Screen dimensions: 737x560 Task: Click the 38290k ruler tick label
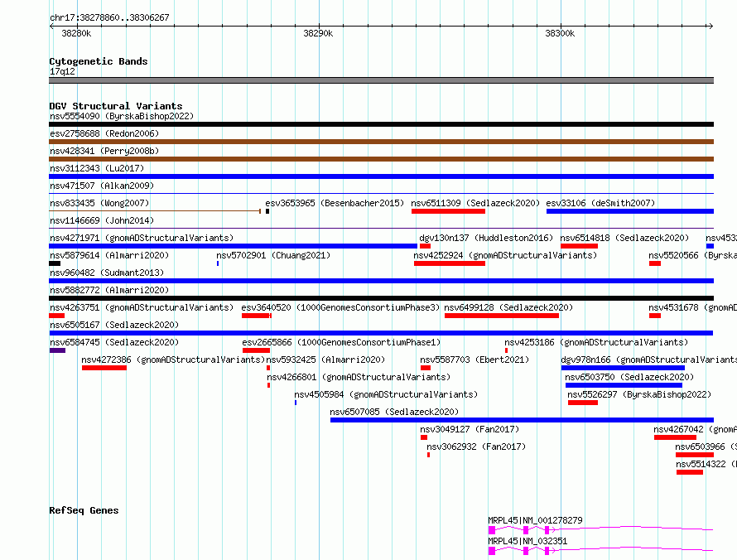click(318, 33)
